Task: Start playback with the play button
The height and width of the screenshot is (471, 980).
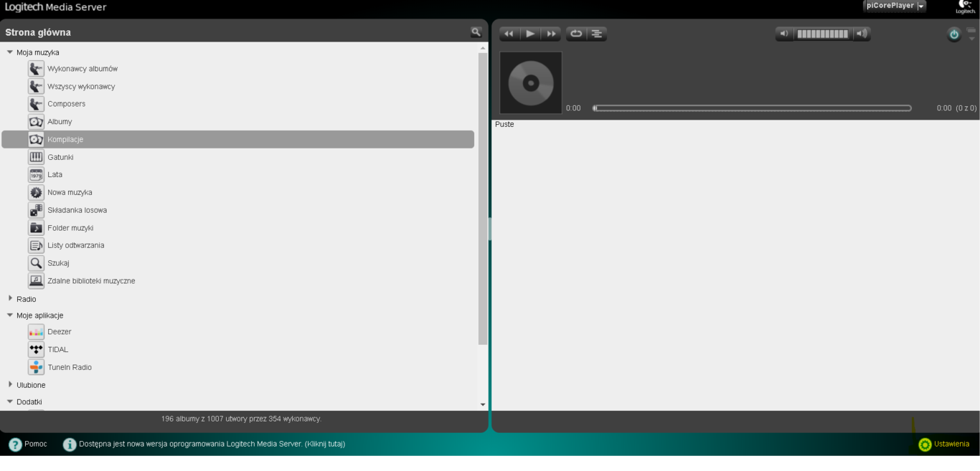Action: coord(530,34)
